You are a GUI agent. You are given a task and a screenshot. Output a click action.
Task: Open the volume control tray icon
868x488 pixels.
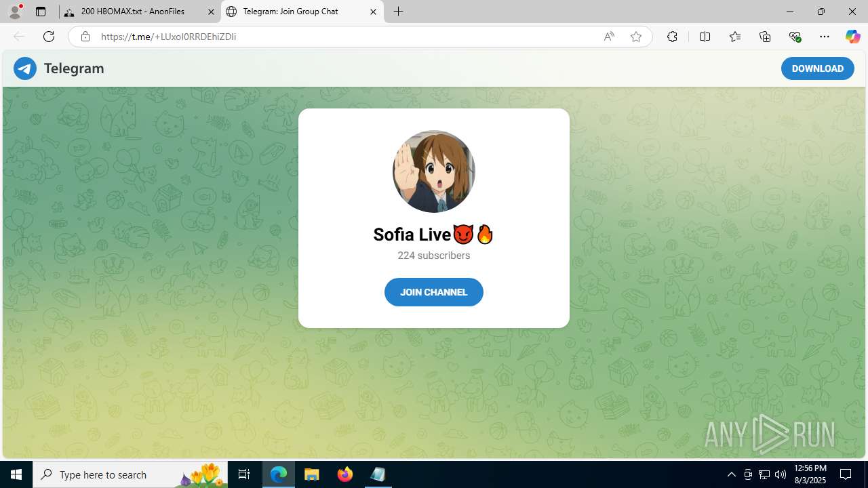[781, 474]
